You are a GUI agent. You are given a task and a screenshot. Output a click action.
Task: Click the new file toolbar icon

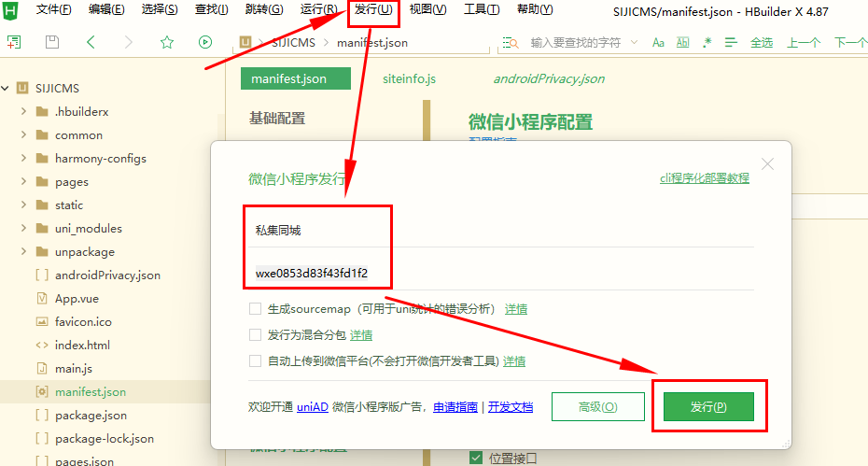click(14, 42)
